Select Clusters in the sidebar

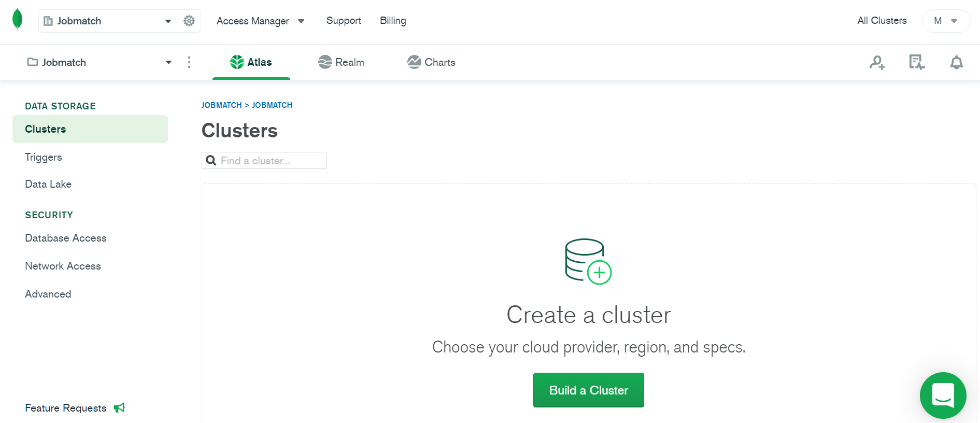(x=90, y=129)
